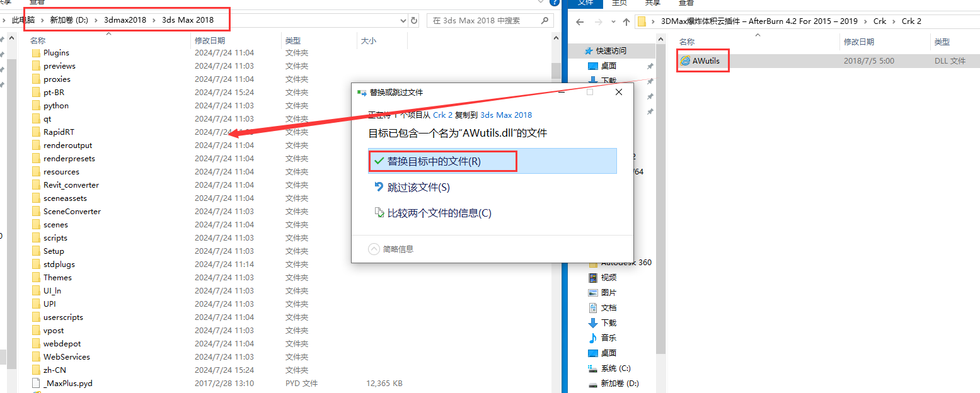This screenshot has height=393, width=980.
Task: Select 快速访问 in the sidebar
Action: (611, 51)
